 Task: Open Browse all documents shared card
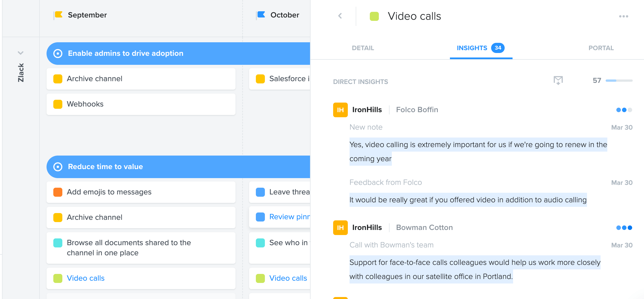click(141, 248)
